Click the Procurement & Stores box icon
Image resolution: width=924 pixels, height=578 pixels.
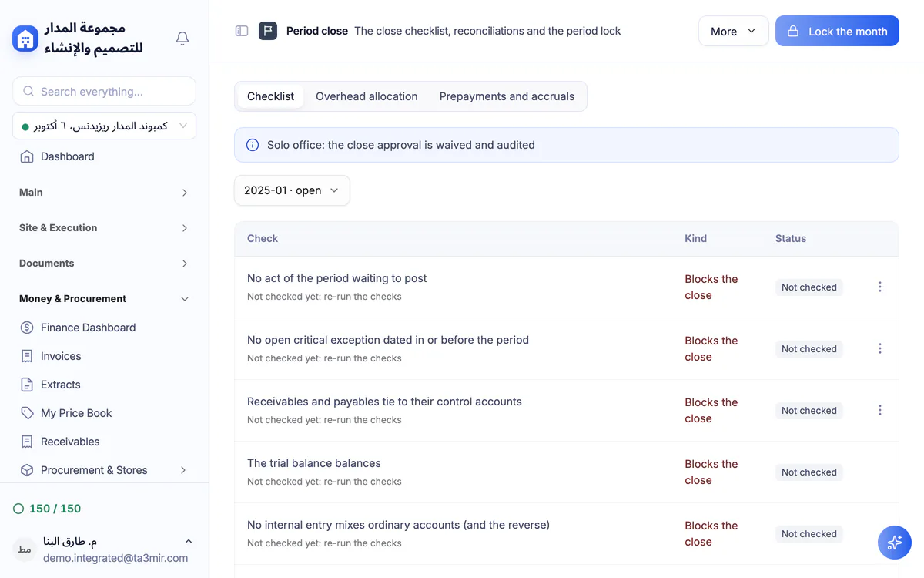(27, 470)
